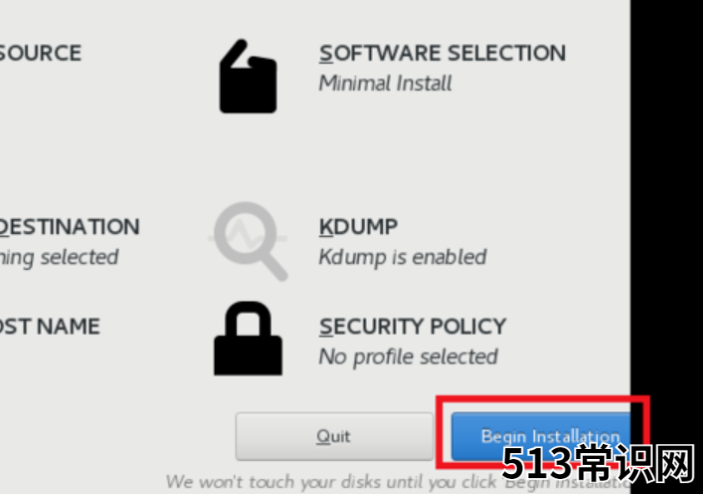703x494 pixels.
Task: Start setup with Begin Installation button
Action: click(541, 436)
